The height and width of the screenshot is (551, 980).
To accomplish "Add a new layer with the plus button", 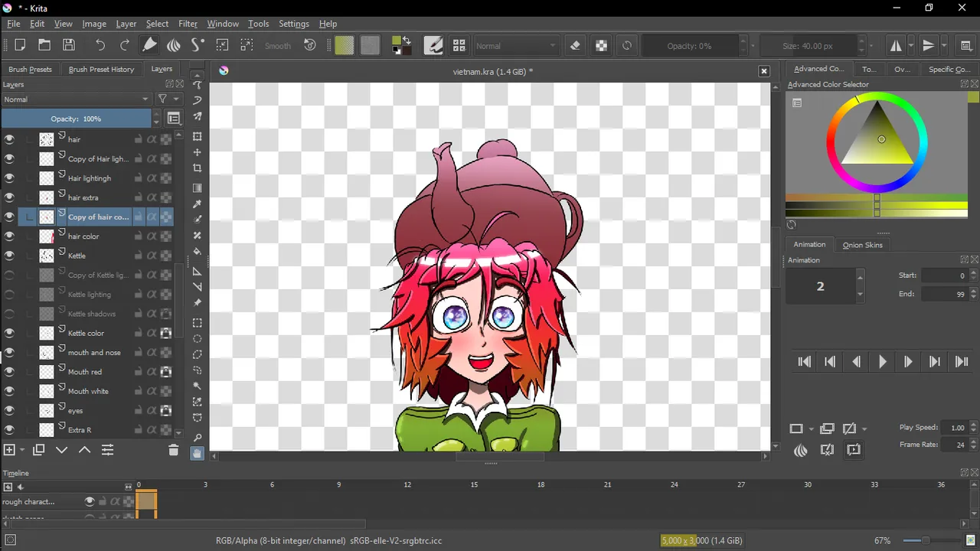I will 9,450.
